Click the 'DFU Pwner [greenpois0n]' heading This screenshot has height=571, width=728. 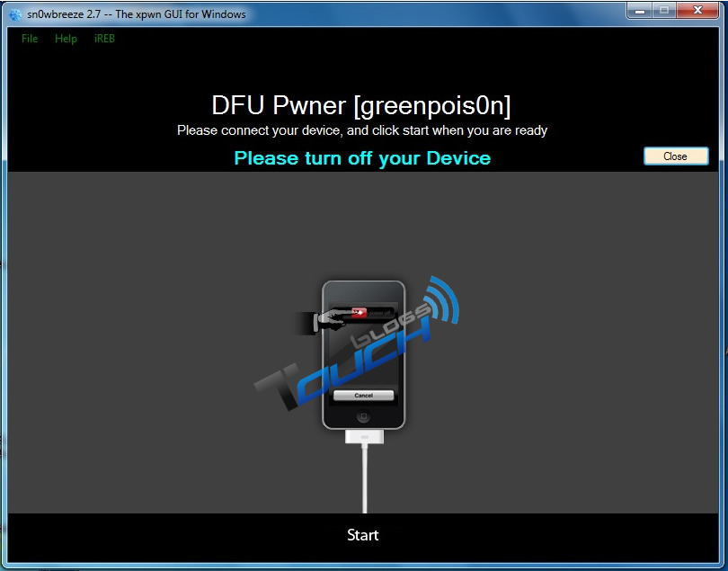361,105
